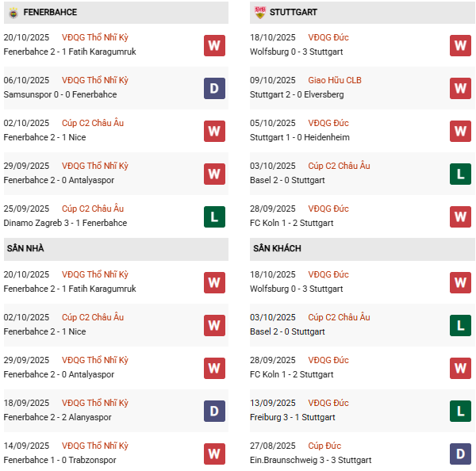Viewport: 476px width, 471px height.
Task: Select the SÂN KHÁCH section header
Action: 277,249
